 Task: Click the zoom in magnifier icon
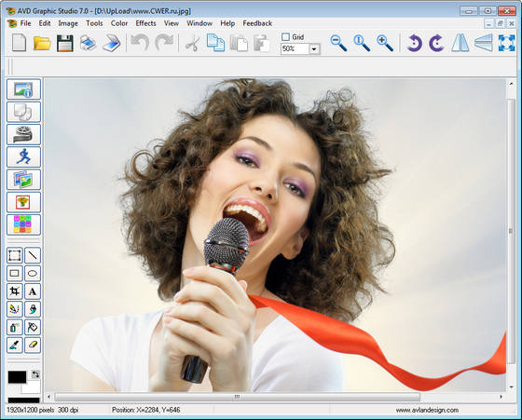click(385, 43)
